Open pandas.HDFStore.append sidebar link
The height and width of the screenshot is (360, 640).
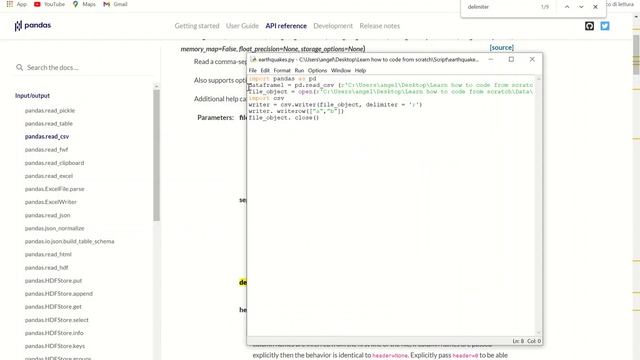point(58,294)
